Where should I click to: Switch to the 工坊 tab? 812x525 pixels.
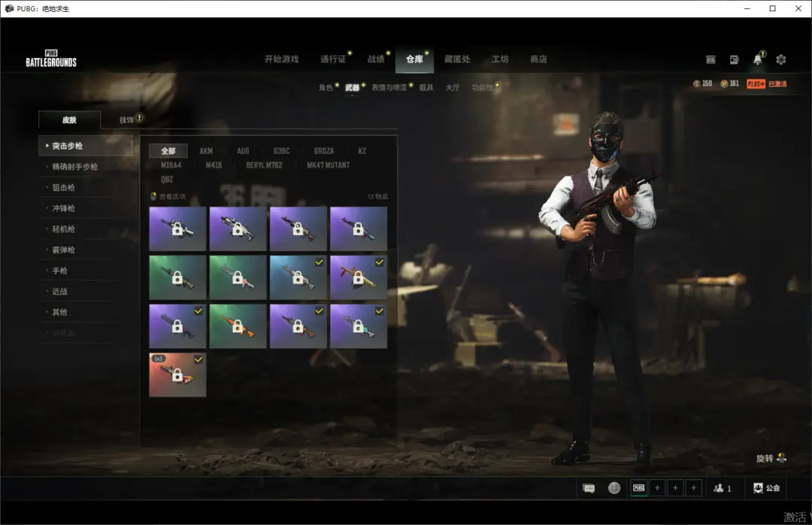coord(500,59)
